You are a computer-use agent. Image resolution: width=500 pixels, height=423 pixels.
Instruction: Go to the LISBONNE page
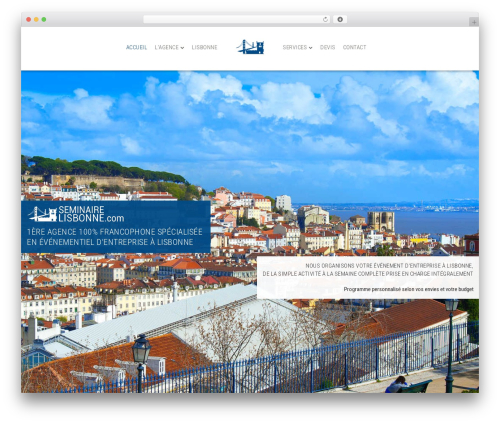click(x=204, y=47)
